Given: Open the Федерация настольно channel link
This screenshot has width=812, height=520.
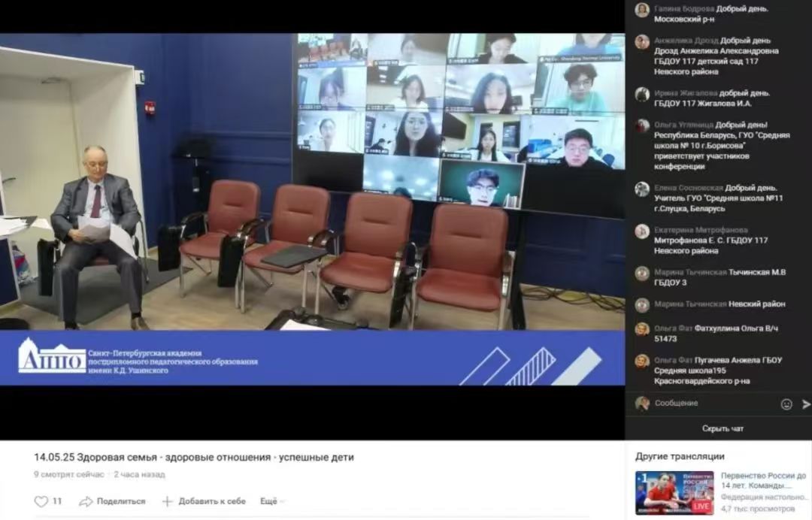Looking at the screenshot, I should pos(764,497).
